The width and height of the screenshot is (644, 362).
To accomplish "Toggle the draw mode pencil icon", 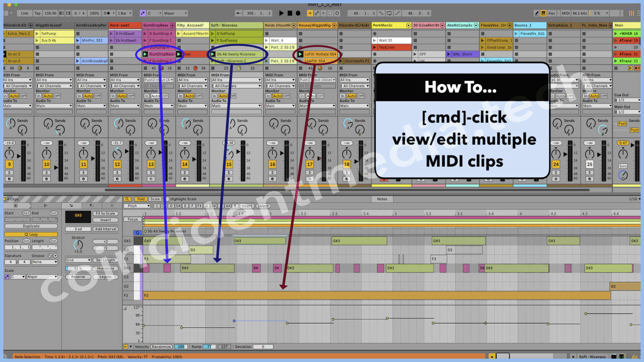I will coord(537,13).
